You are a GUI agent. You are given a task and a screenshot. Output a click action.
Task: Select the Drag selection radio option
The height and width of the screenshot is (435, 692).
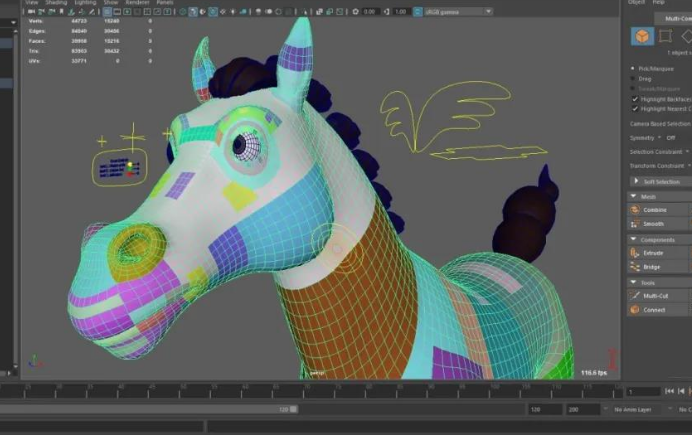(633, 79)
